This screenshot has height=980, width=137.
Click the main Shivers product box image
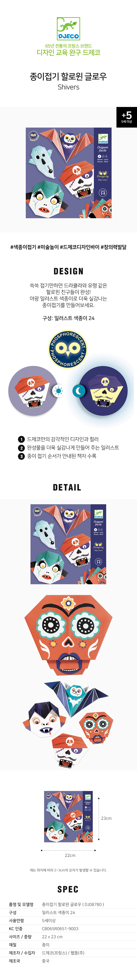point(69,173)
